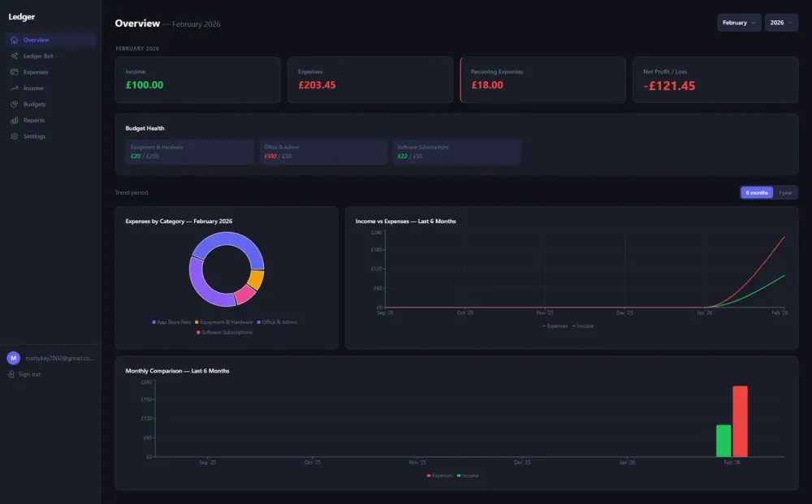Image resolution: width=812 pixels, height=504 pixels.
Task: Toggle Expenses legend in the line chart
Action: click(555, 326)
